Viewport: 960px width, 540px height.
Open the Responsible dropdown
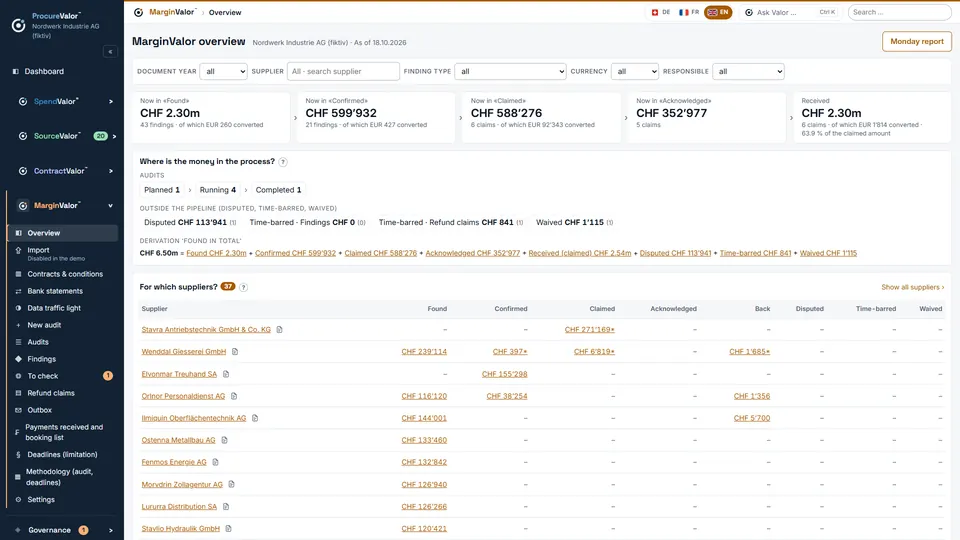[x=748, y=72]
